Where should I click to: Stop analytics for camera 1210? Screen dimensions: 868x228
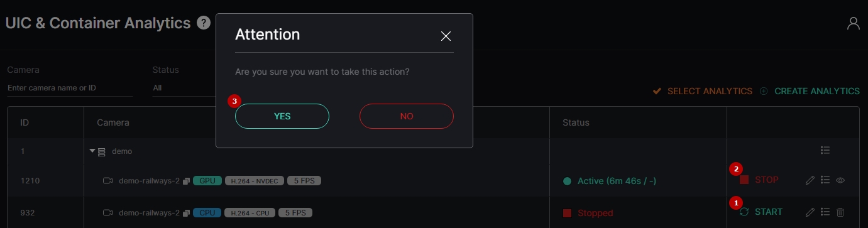[x=759, y=180]
